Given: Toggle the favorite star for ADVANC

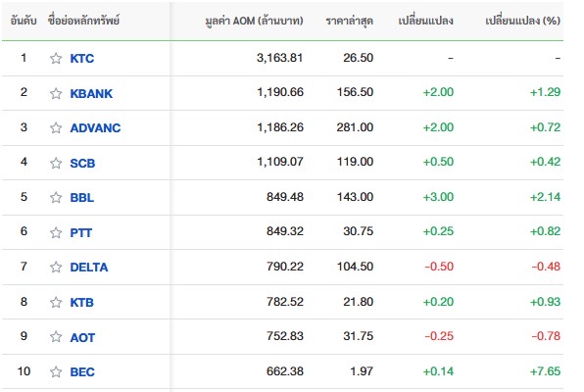Looking at the screenshot, I should [56, 128].
